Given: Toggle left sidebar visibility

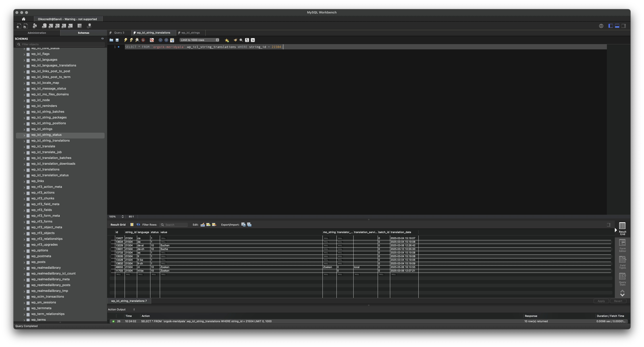Looking at the screenshot, I should [610, 26].
